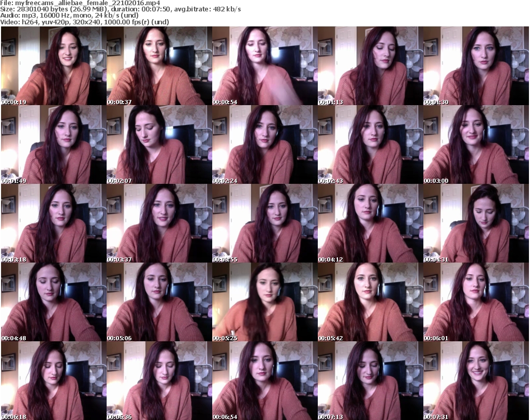
Task: Select the thumbnail stamped 00:02:43
Action: tap(370, 144)
